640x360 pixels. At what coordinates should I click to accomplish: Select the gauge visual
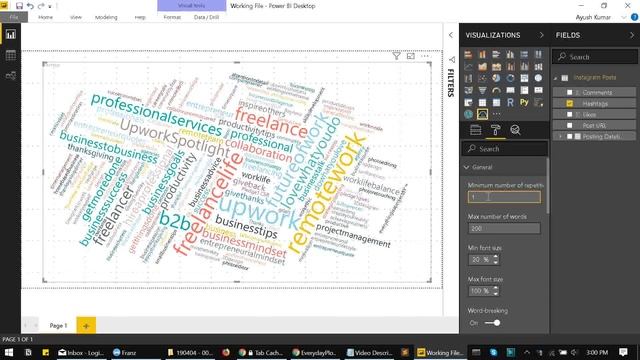click(496, 90)
